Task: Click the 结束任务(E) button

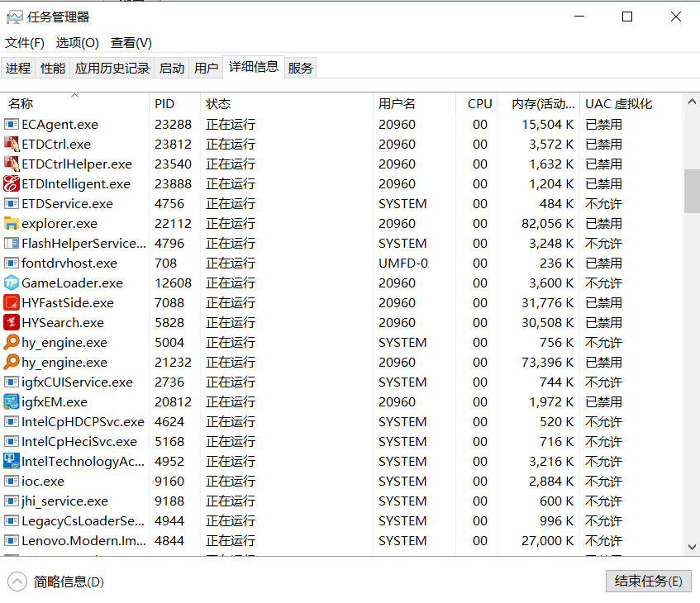Action: point(648,581)
